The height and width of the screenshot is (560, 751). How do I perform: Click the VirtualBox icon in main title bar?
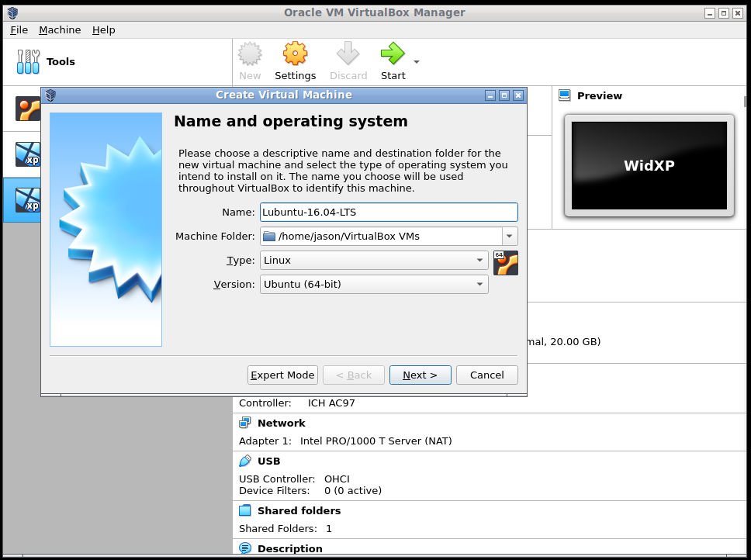(13, 13)
